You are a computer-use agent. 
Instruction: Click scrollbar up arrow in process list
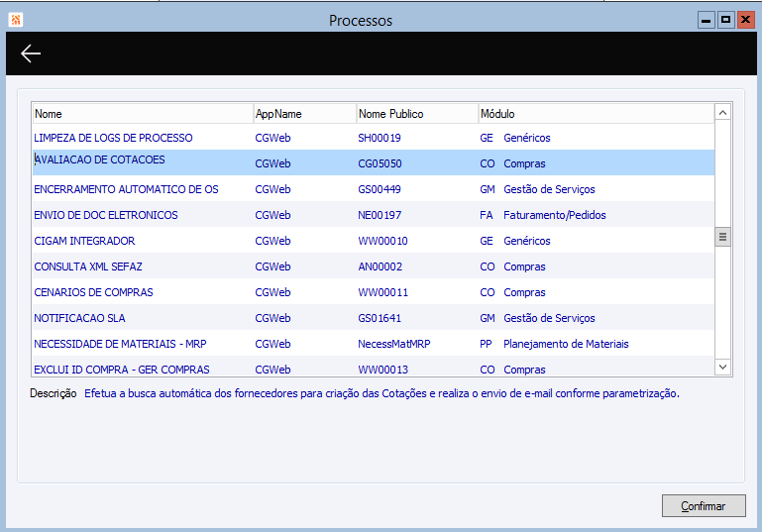722,113
